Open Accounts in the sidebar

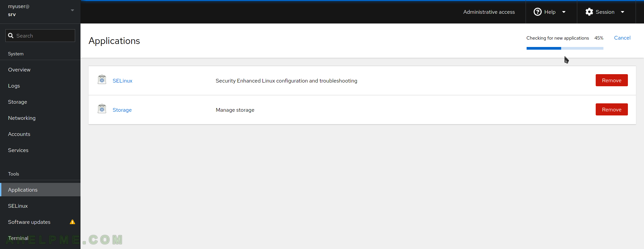click(40, 134)
